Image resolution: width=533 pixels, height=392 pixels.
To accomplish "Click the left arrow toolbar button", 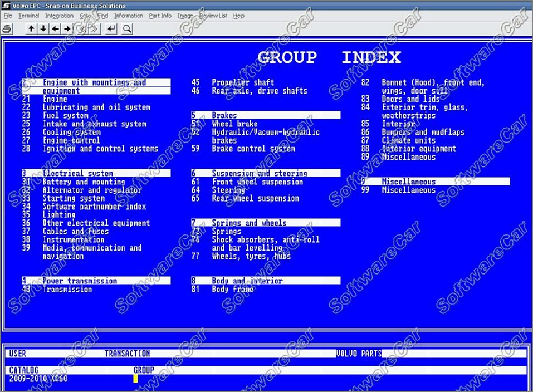I will tap(55, 28).
